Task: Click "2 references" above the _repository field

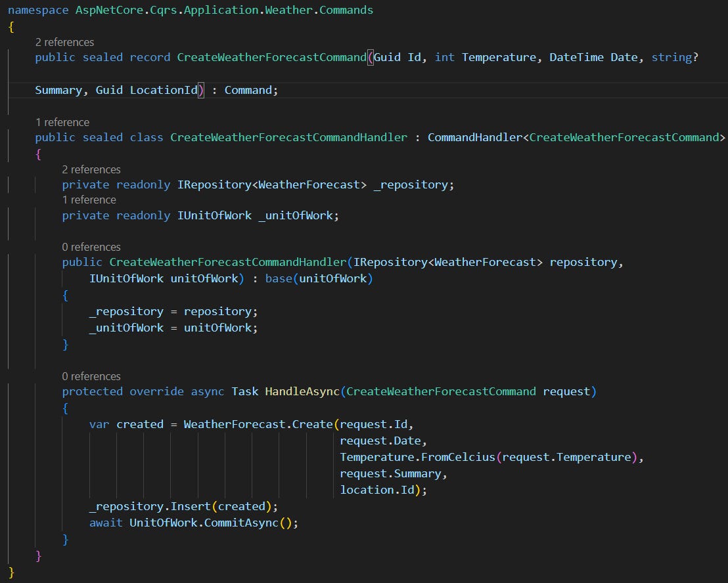Action: [91, 169]
